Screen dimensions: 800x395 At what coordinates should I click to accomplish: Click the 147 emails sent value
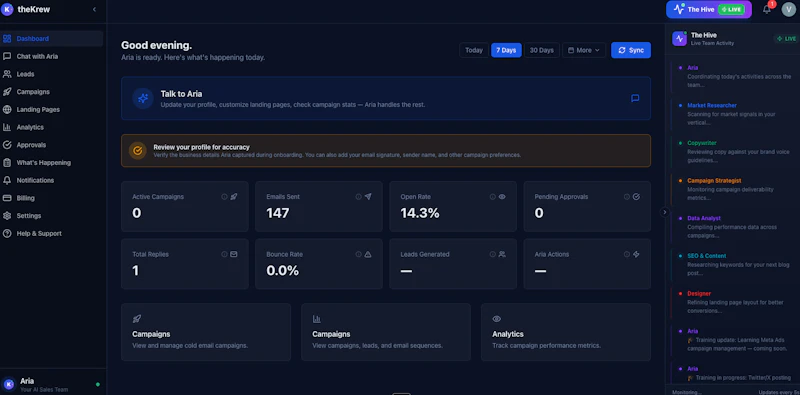point(278,213)
